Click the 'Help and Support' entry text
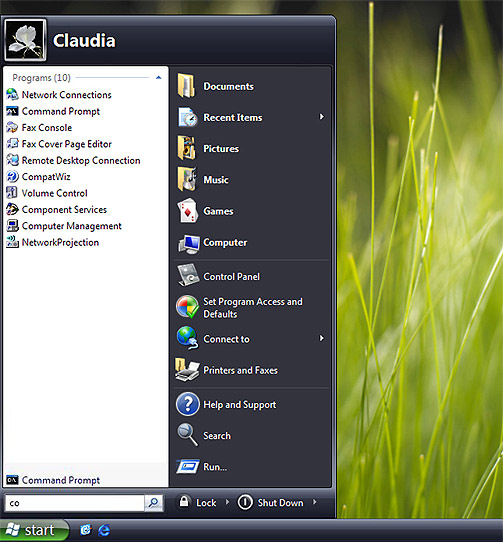 240,405
